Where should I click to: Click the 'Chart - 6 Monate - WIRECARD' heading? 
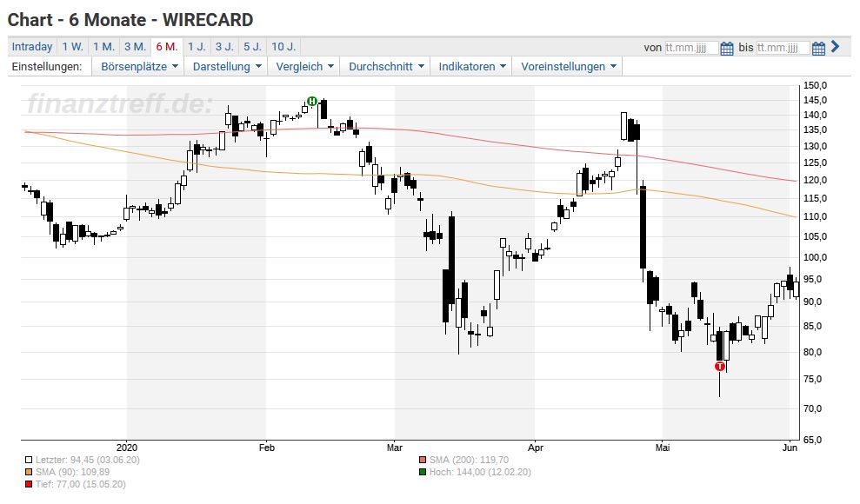pos(130,20)
